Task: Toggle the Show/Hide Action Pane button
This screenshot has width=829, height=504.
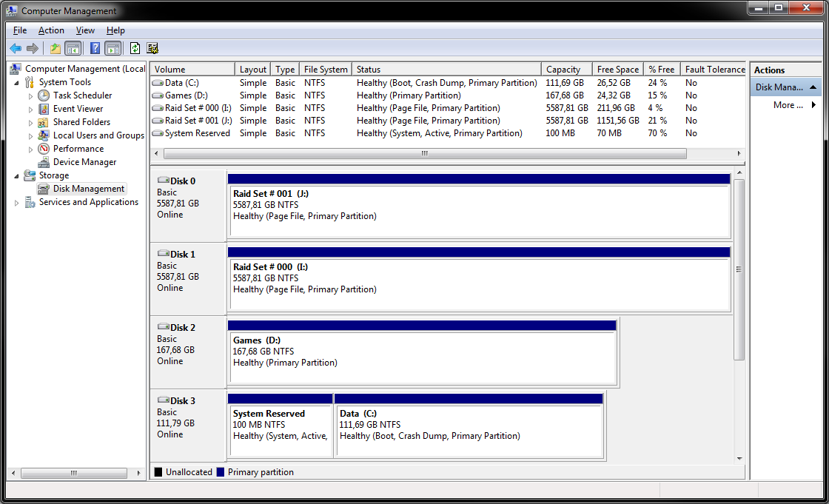Action: pyautogui.click(x=113, y=48)
